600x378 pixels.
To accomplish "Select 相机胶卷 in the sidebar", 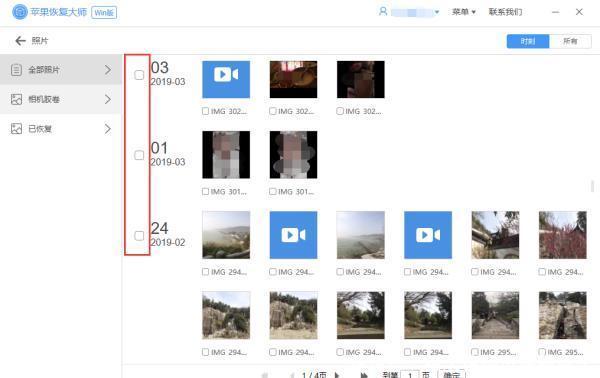I will 61,99.
